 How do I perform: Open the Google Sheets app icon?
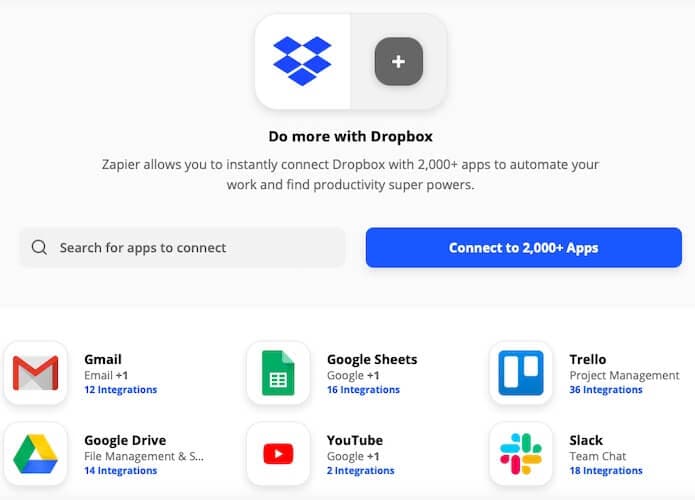pyautogui.click(x=278, y=373)
